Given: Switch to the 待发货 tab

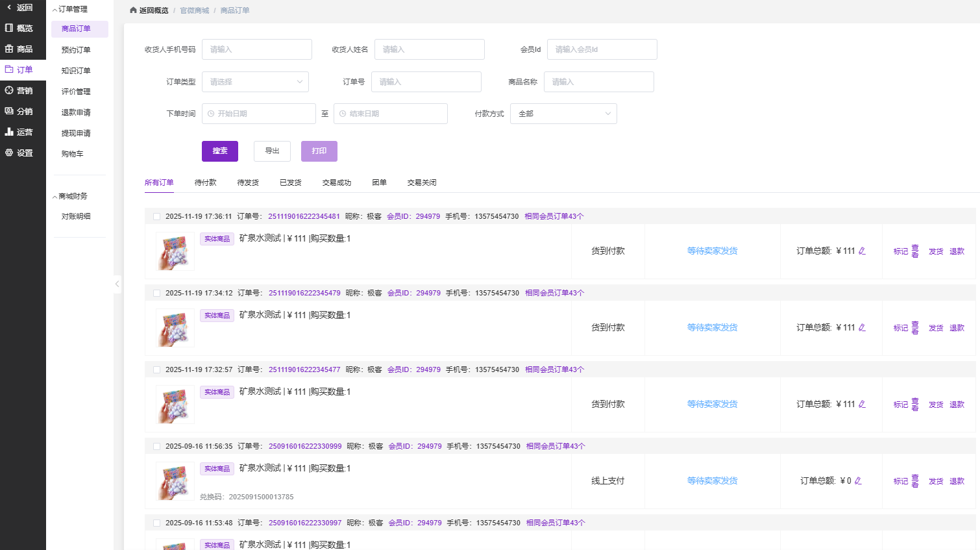Looking at the screenshot, I should tap(248, 182).
